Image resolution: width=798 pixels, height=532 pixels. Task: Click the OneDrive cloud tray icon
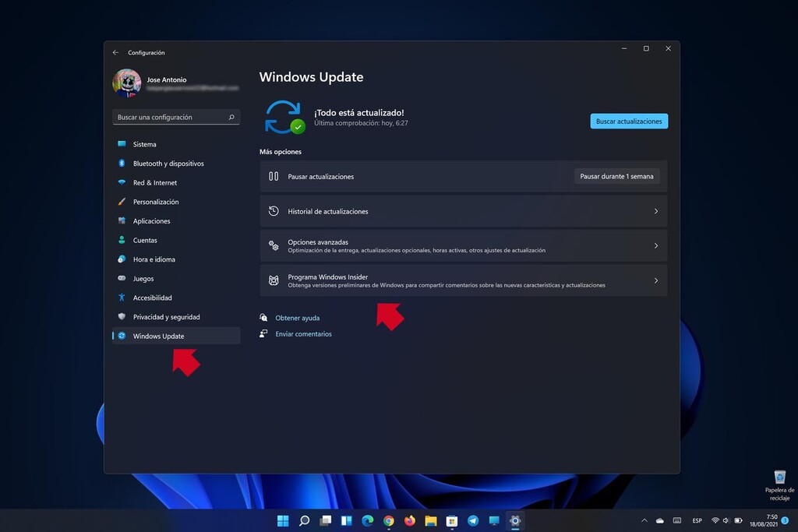[660, 520]
